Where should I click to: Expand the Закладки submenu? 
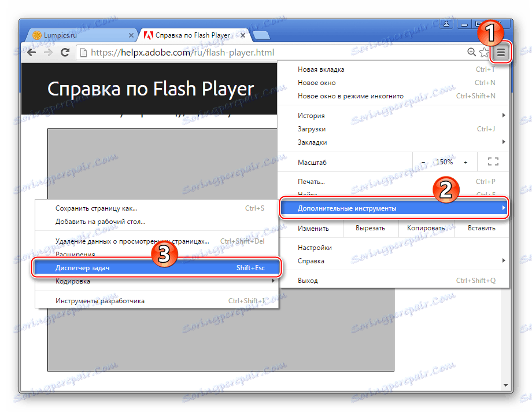pos(394,142)
